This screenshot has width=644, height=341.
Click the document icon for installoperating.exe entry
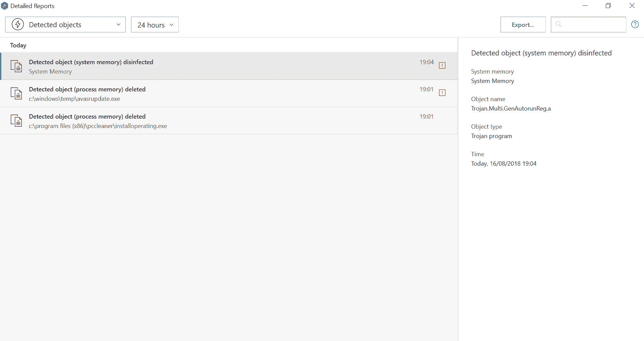(x=16, y=121)
